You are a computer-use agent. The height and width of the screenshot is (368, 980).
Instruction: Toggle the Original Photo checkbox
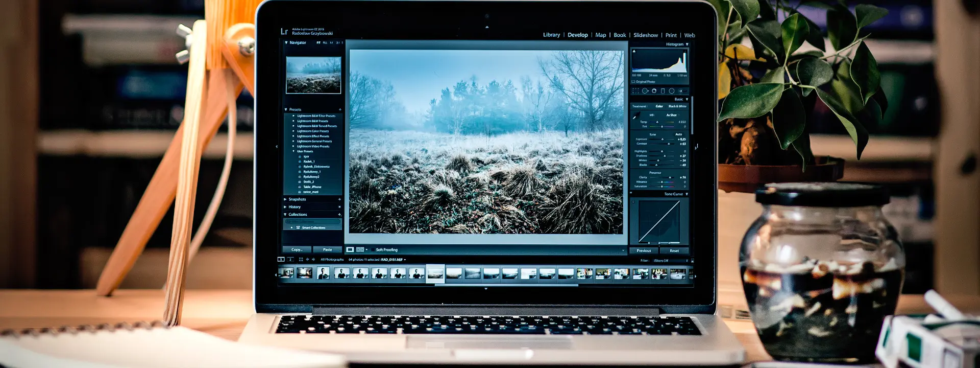click(633, 82)
